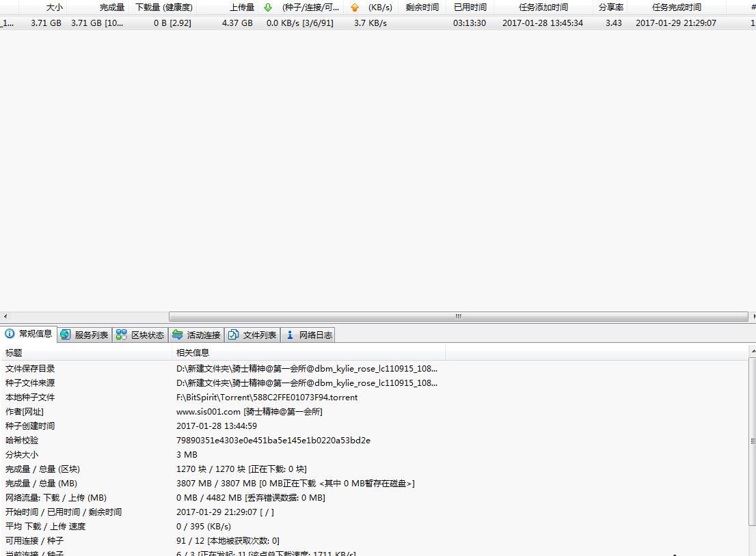Sort tasks by the 大小 column header

(x=54, y=8)
